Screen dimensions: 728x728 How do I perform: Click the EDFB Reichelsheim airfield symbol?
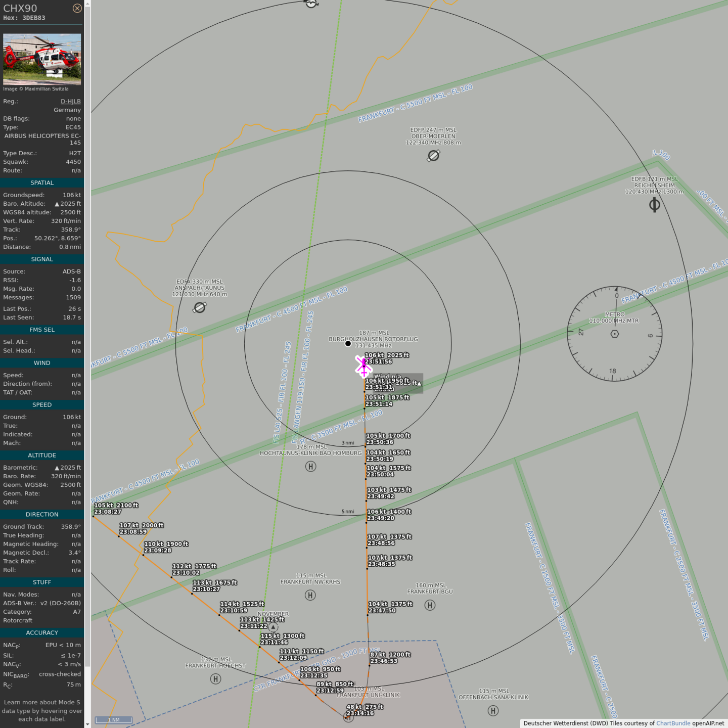[x=654, y=205]
